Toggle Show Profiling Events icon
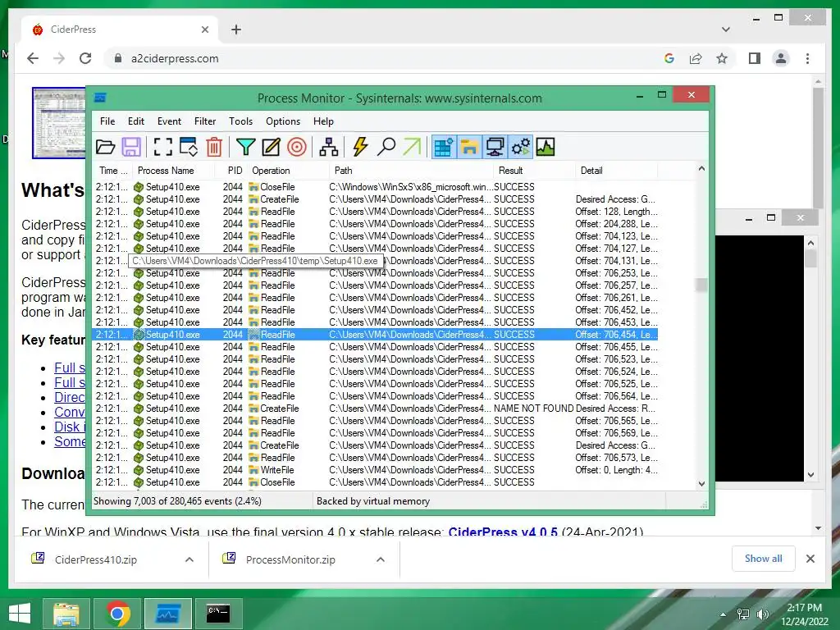Viewport: 840px width, 630px height. tap(546, 147)
